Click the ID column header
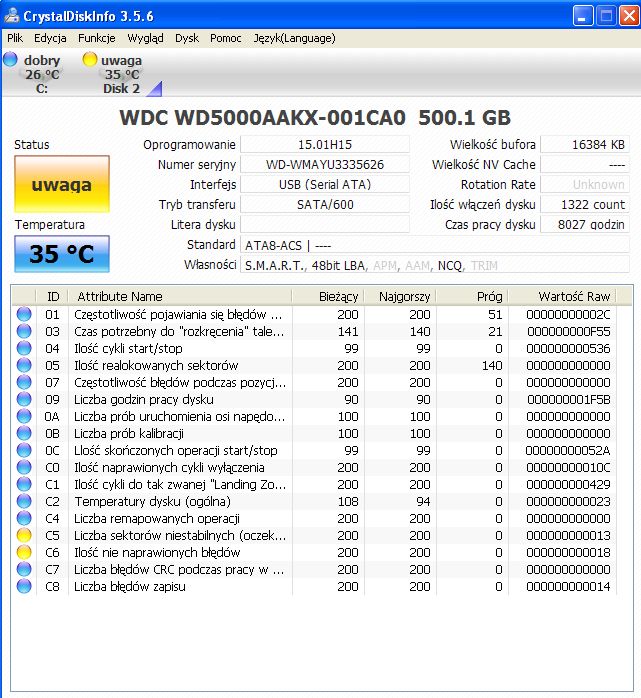Screen dimensions: 641x698 (52, 296)
